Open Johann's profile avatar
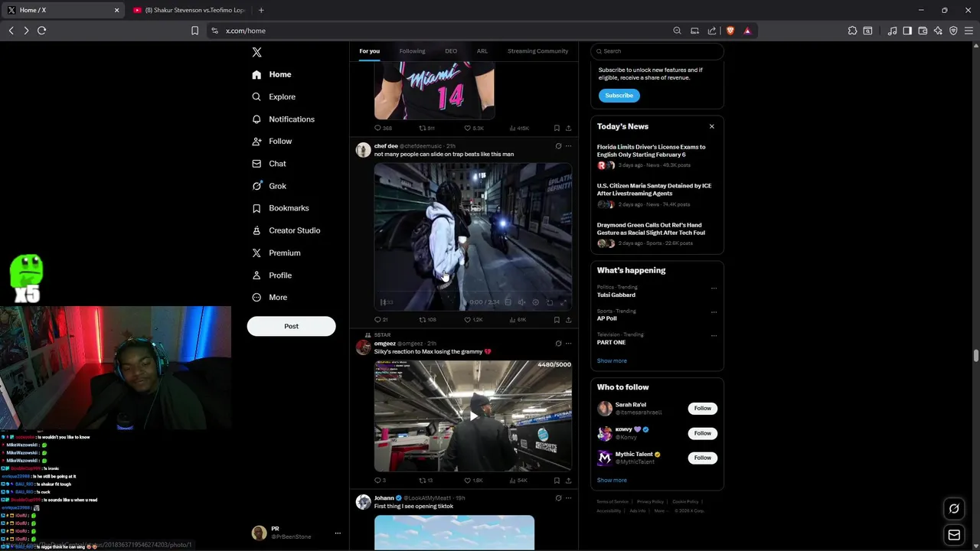Image resolution: width=980 pixels, height=551 pixels. pos(363,502)
